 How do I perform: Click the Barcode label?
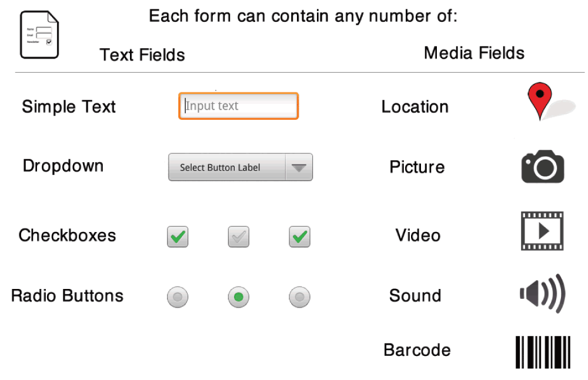pos(417,350)
